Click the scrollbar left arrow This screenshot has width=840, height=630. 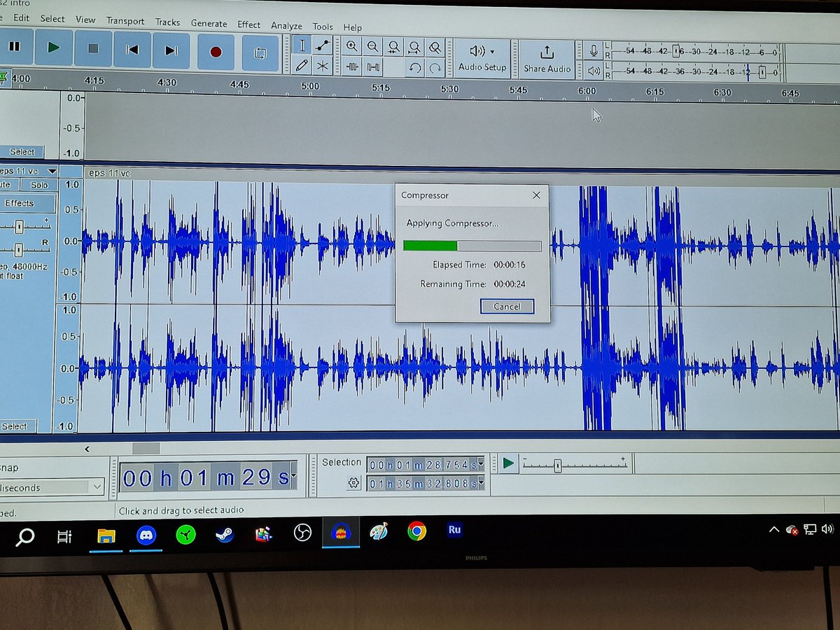coord(87,449)
